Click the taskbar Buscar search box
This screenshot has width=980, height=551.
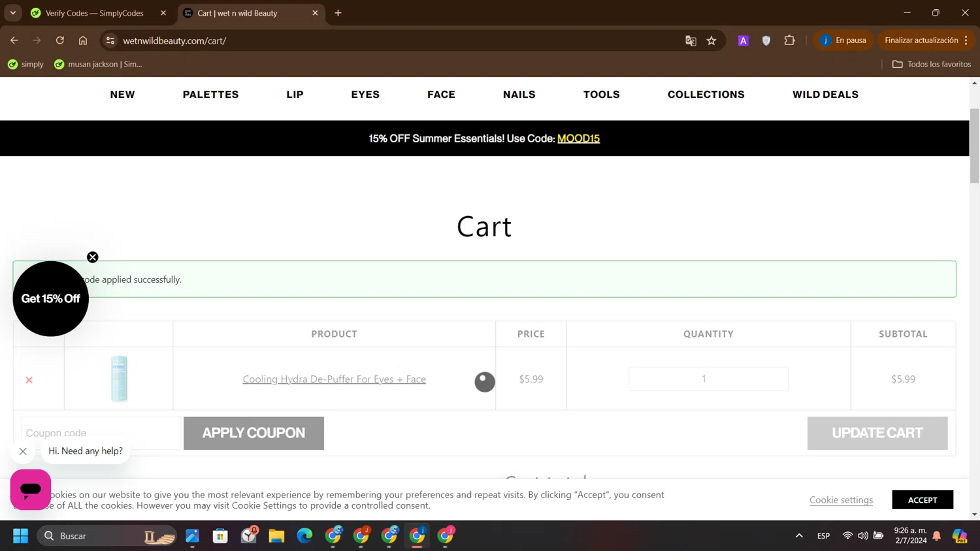(106, 536)
